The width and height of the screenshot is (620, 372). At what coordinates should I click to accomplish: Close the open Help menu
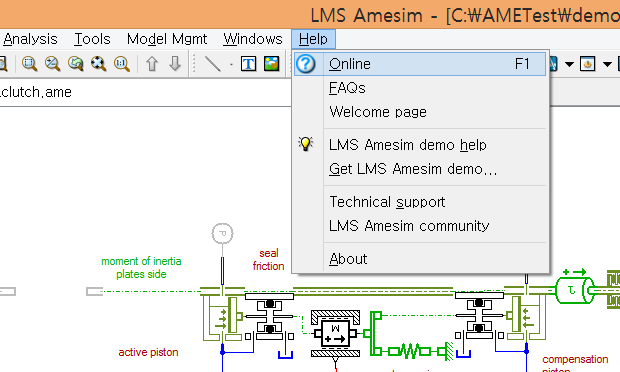(x=313, y=39)
